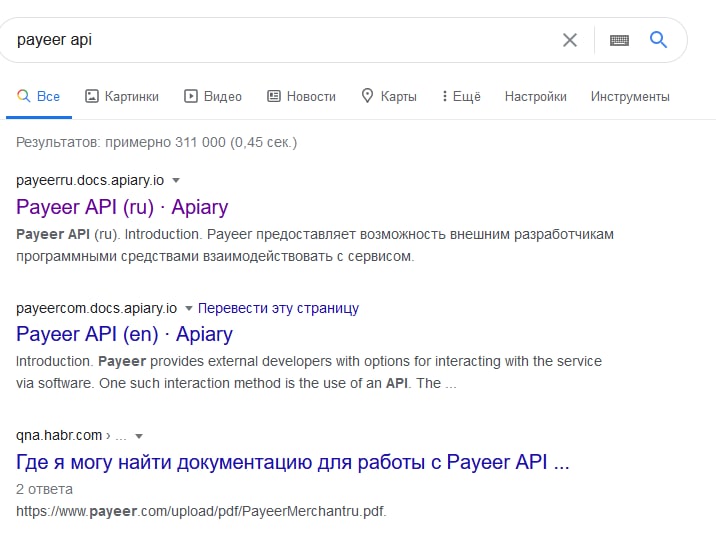
Task: Click Перевести эту страницу link
Action: pyautogui.click(x=278, y=308)
